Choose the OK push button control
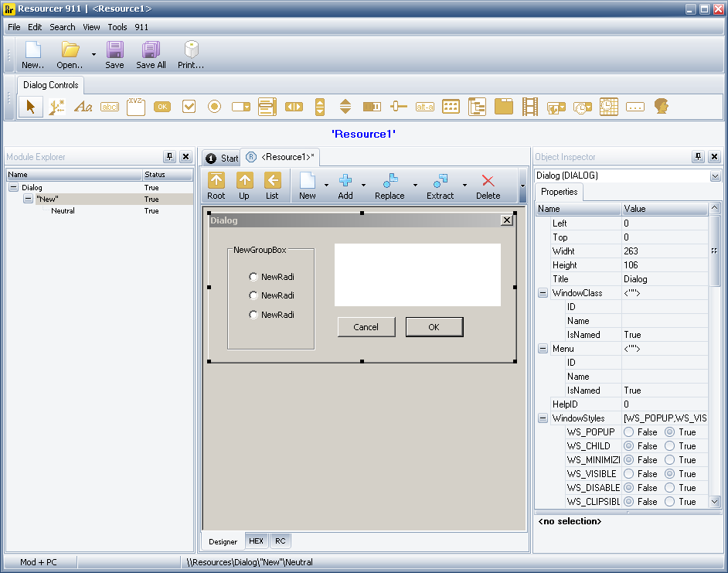 click(162, 107)
